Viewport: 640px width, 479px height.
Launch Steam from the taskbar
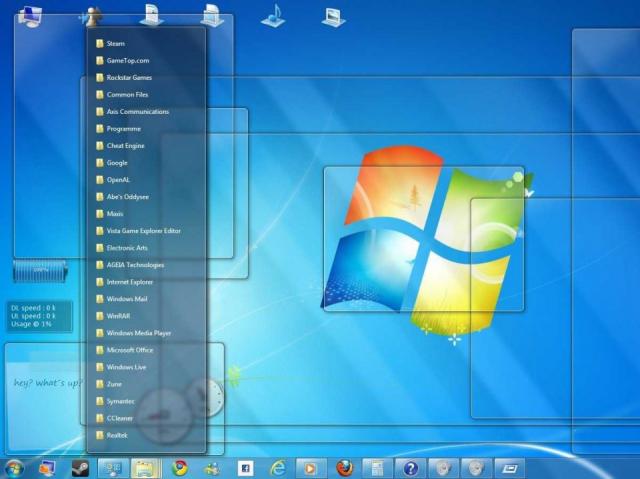click(80, 468)
